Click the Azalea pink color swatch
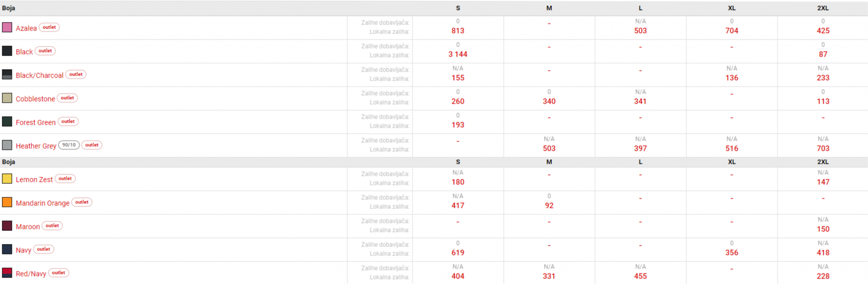This screenshot has width=868, height=284. (x=7, y=28)
